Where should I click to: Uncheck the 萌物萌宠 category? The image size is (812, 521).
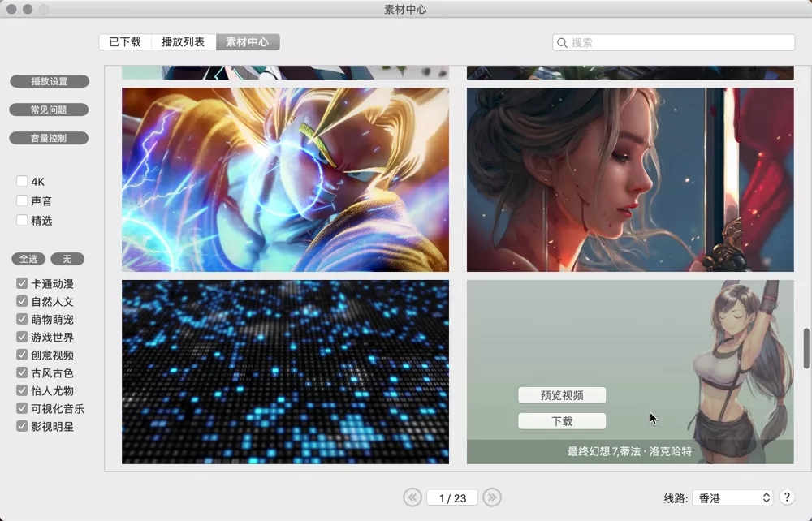tap(22, 319)
